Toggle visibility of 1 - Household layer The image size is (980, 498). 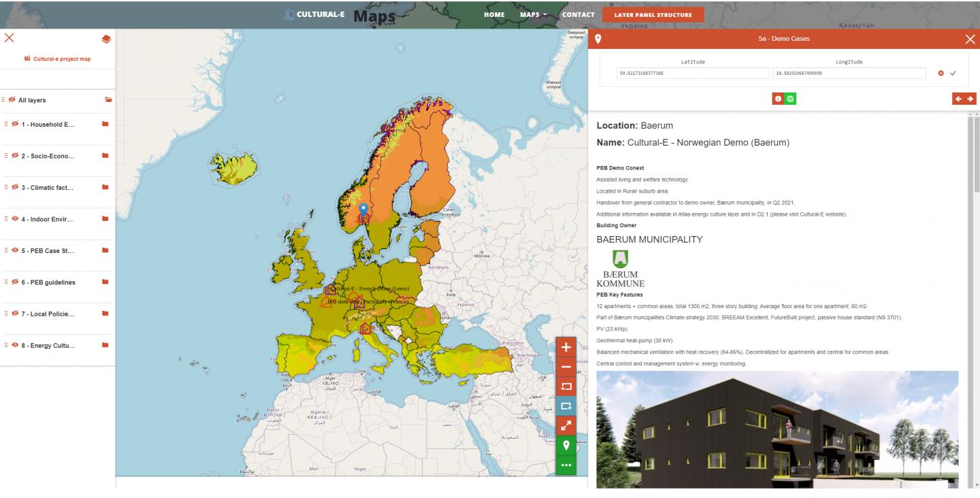click(15, 124)
